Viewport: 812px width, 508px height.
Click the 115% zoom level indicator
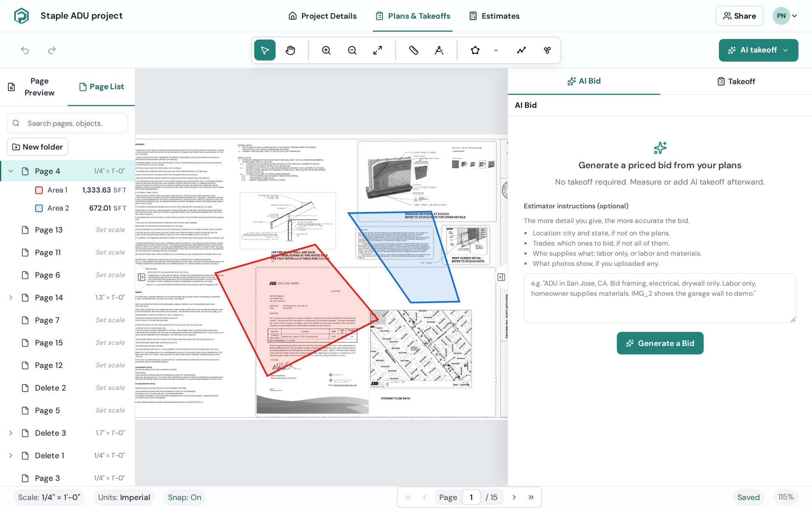(x=786, y=497)
